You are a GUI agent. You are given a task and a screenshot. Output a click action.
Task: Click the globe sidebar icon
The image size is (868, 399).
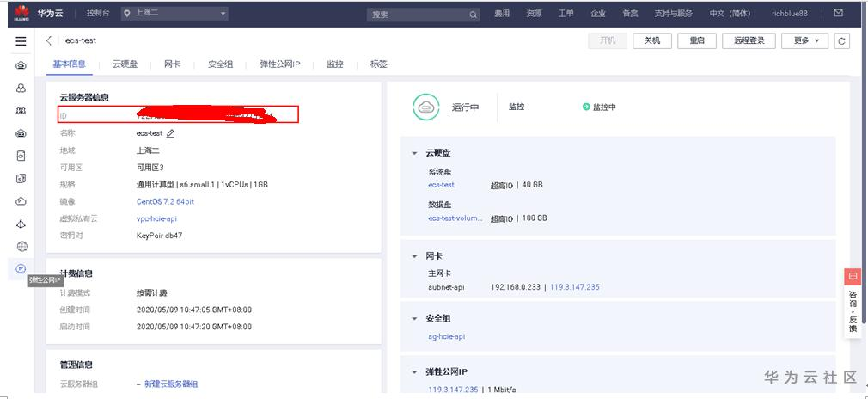coord(21,247)
